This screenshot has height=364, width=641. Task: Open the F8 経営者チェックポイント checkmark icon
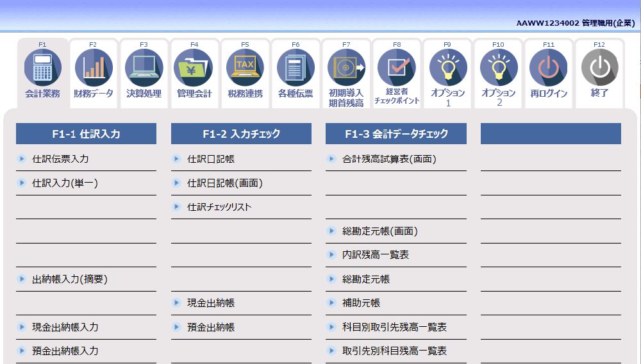[x=397, y=67]
